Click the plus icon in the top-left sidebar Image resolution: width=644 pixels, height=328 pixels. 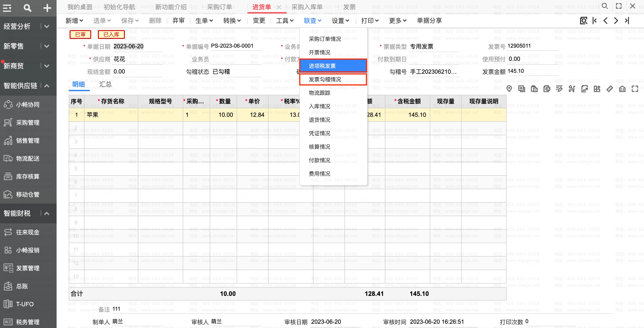click(47, 8)
